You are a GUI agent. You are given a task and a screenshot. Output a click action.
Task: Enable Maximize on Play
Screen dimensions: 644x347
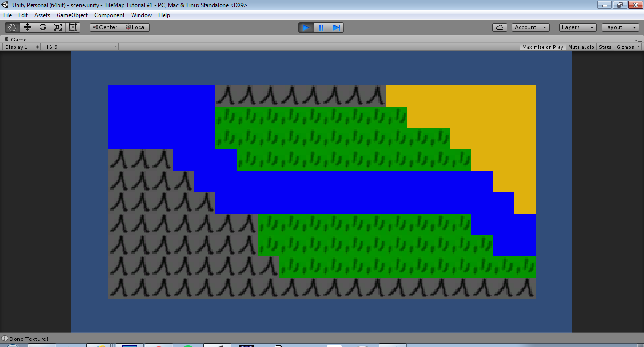pos(543,47)
